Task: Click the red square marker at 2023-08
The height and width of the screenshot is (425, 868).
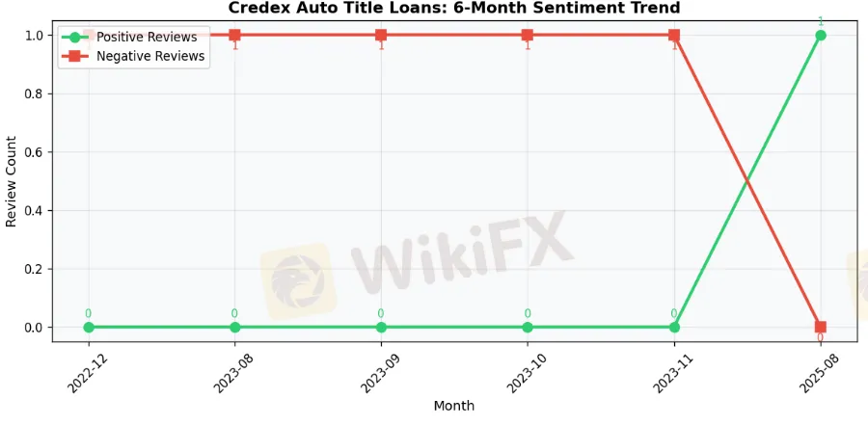Action: pyautogui.click(x=234, y=35)
